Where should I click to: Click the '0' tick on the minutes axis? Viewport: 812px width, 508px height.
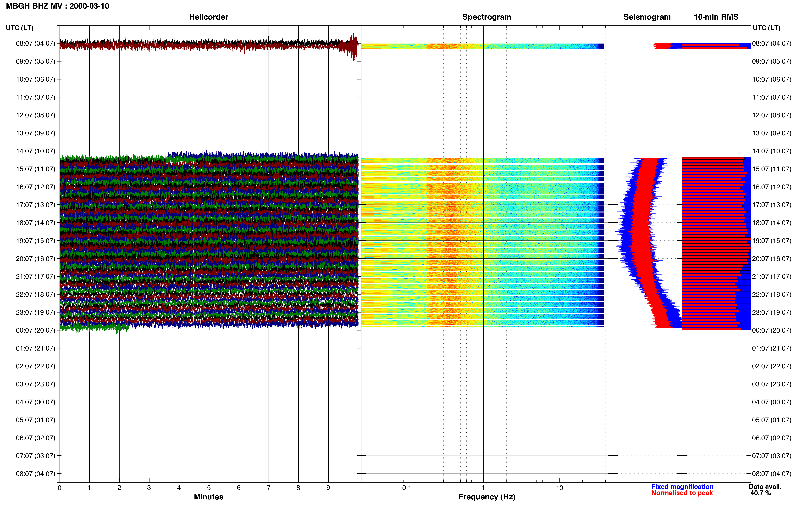[59, 487]
